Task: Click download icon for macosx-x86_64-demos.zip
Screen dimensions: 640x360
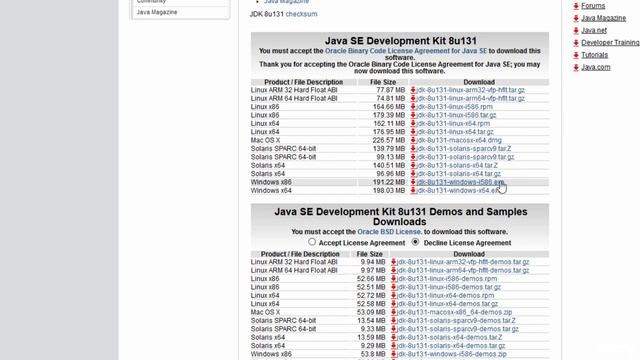Action: click(393, 312)
